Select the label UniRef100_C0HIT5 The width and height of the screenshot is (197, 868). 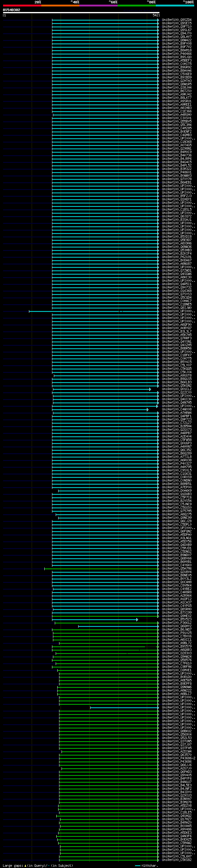coord(177,64)
